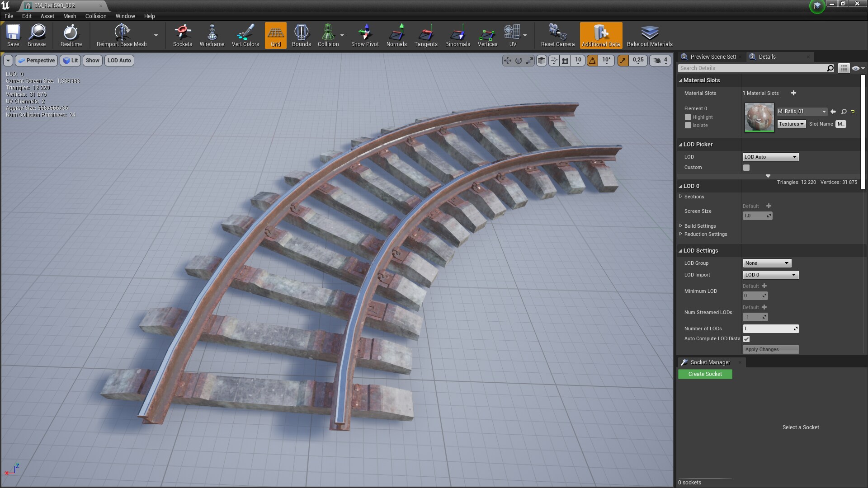Click the Create Socket button

click(x=705, y=374)
